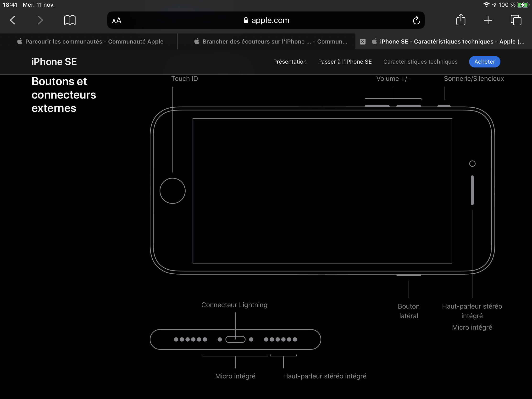Open the bookmarks book icon
Screen dimensions: 532x399
pos(70,20)
